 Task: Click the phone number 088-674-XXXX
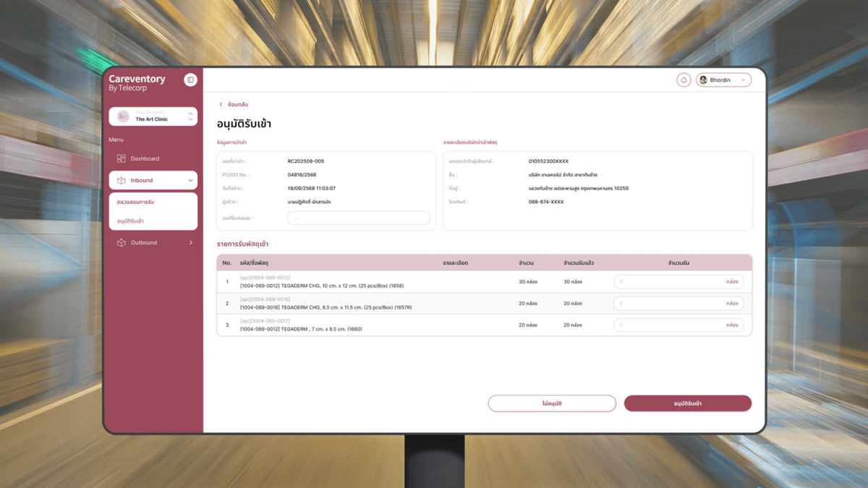coord(546,202)
